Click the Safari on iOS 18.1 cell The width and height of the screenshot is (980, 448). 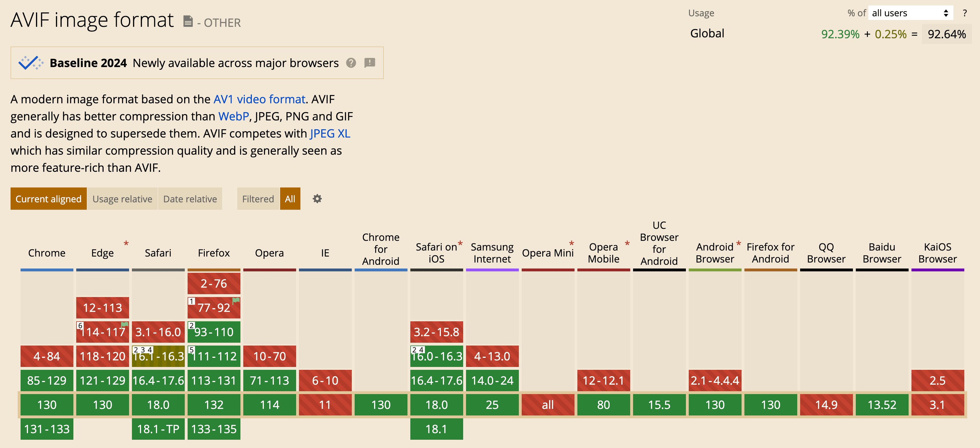(436, 429)
